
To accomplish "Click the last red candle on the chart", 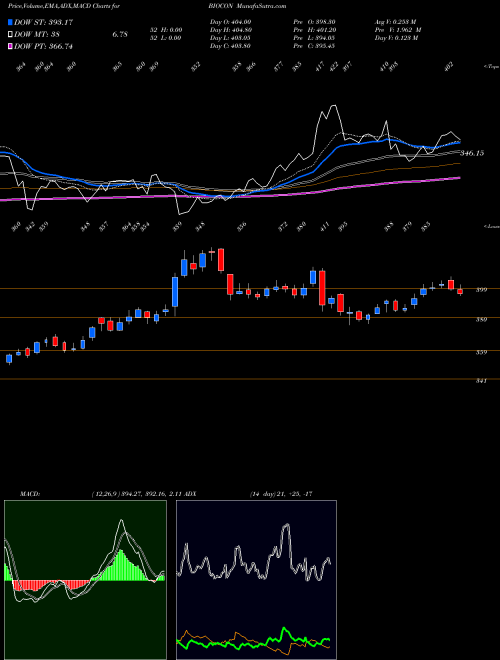I will (460, 291).
